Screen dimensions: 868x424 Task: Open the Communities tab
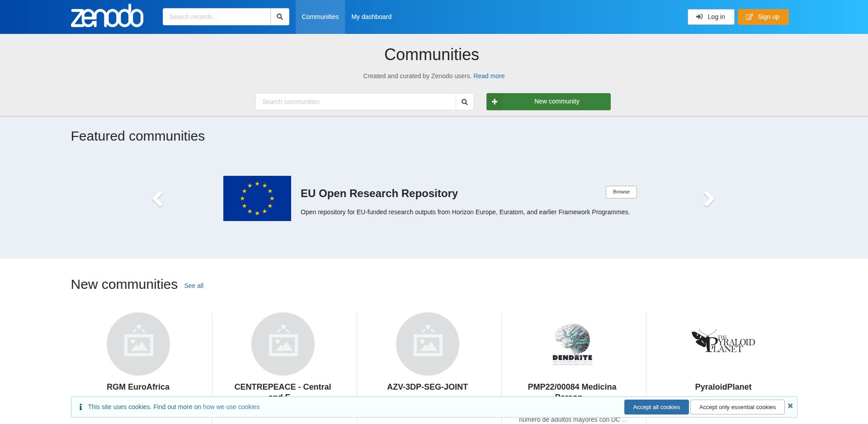[320, 17]
